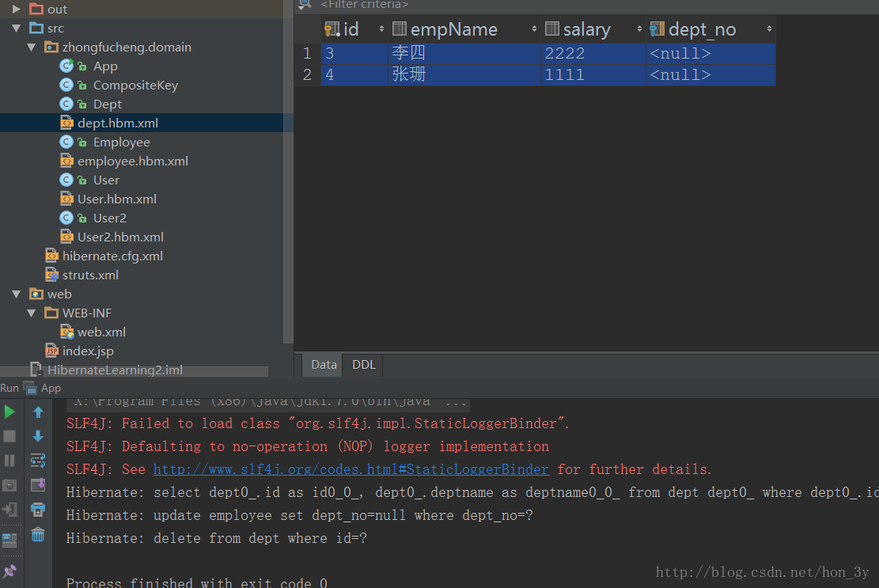879x588 pixels.
Task: Toggle soft-wrap in console
Action: coord(38,461)
